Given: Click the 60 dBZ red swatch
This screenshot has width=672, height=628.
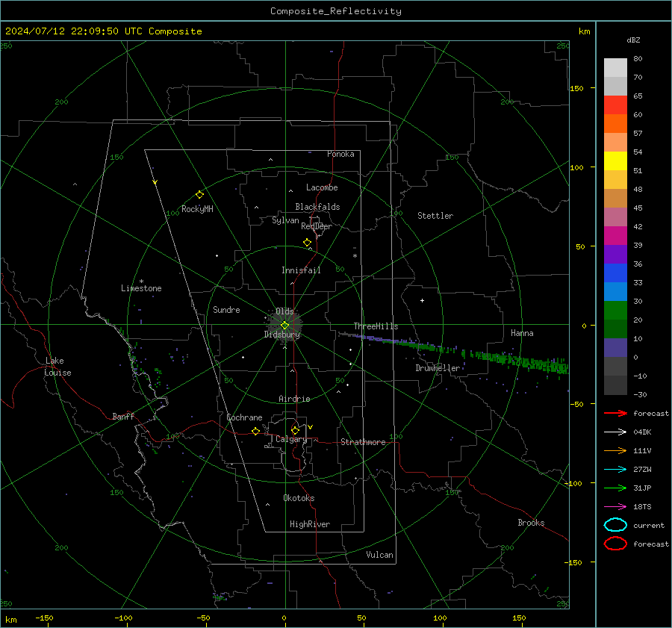Looking at the screenshot, I should [x=615, y=105].
